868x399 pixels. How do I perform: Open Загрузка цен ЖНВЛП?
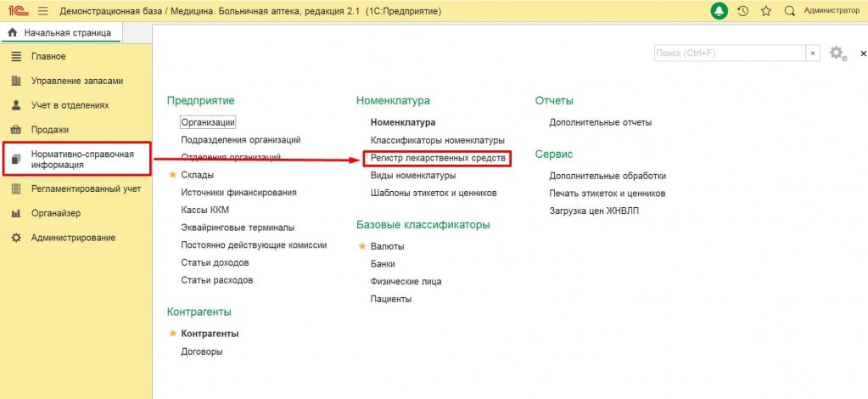[594, 211]
